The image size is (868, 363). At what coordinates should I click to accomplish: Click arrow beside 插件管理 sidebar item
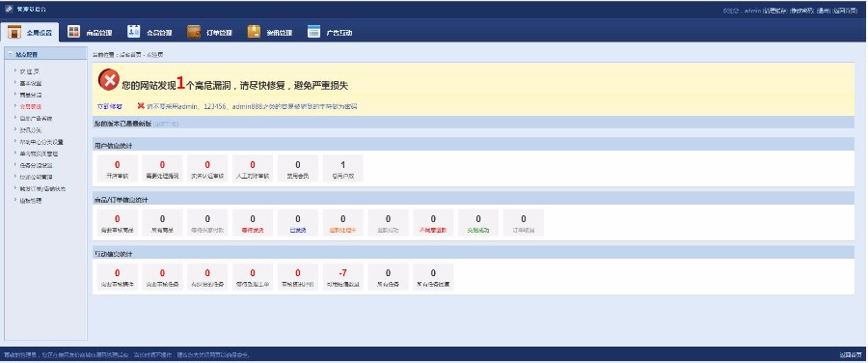coord(14,200)
